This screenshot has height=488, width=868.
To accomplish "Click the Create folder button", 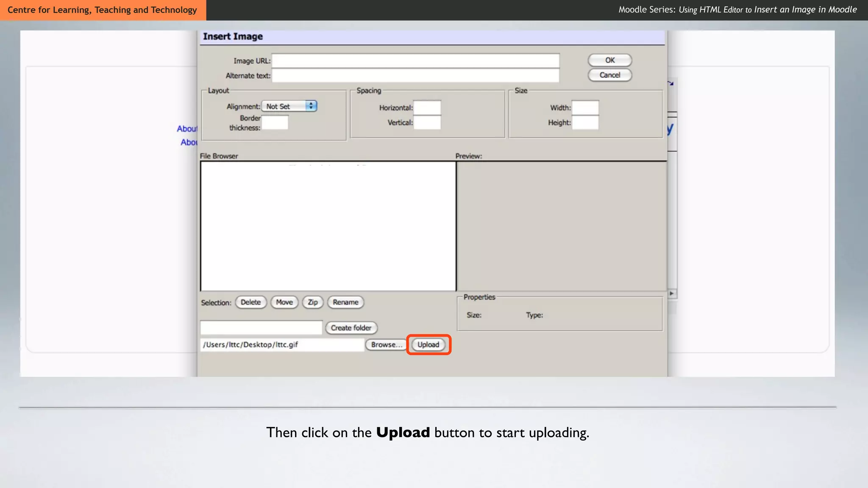I will (x=351, y=327).
